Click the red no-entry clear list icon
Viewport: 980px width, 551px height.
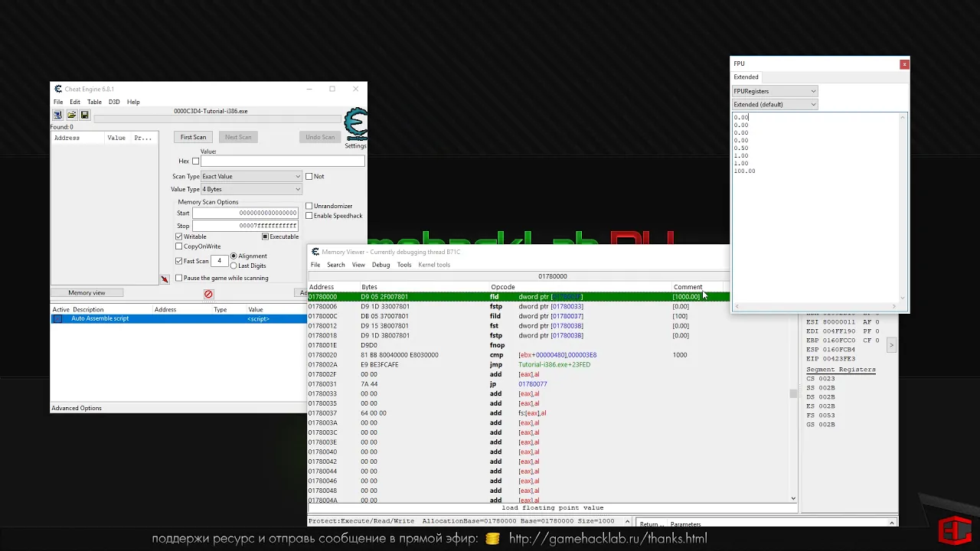(x=208, y=294)
